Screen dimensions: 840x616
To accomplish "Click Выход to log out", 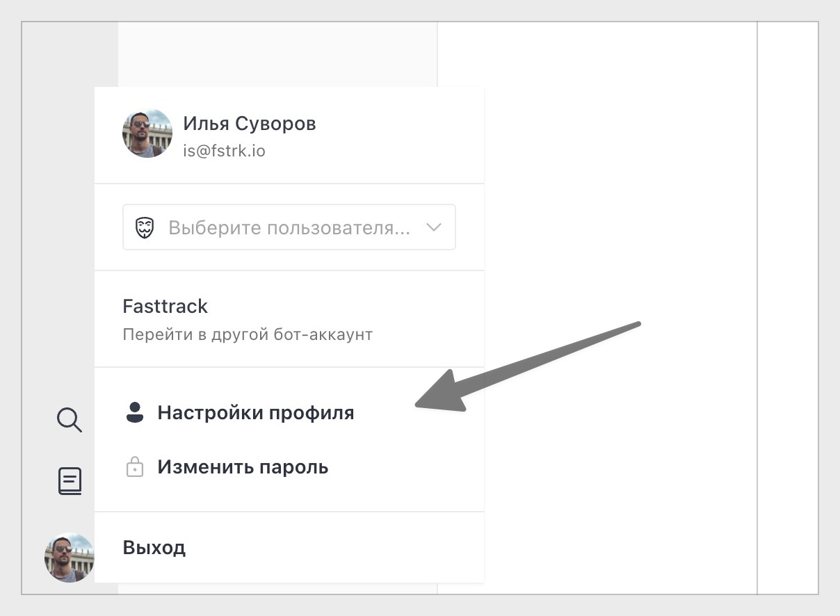I will (154, 548).
